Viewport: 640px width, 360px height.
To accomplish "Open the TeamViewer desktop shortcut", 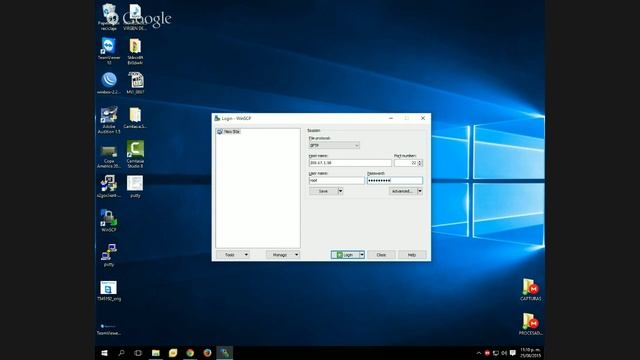I will pos(109,51).
